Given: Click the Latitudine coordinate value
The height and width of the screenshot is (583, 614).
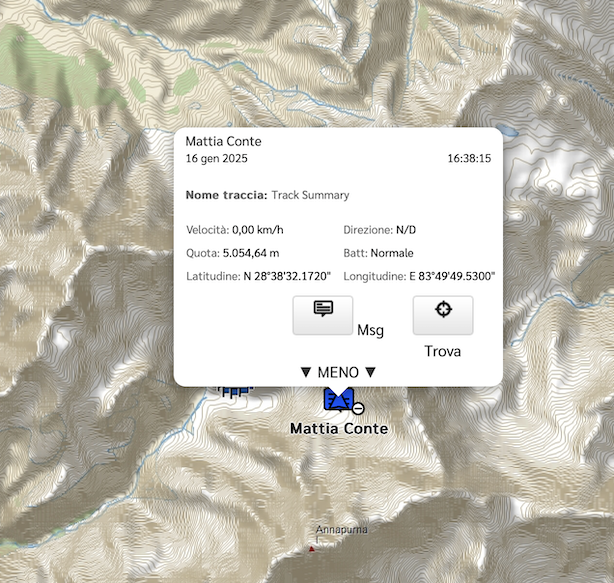Looking at the screenshot, I should (287, 276).
